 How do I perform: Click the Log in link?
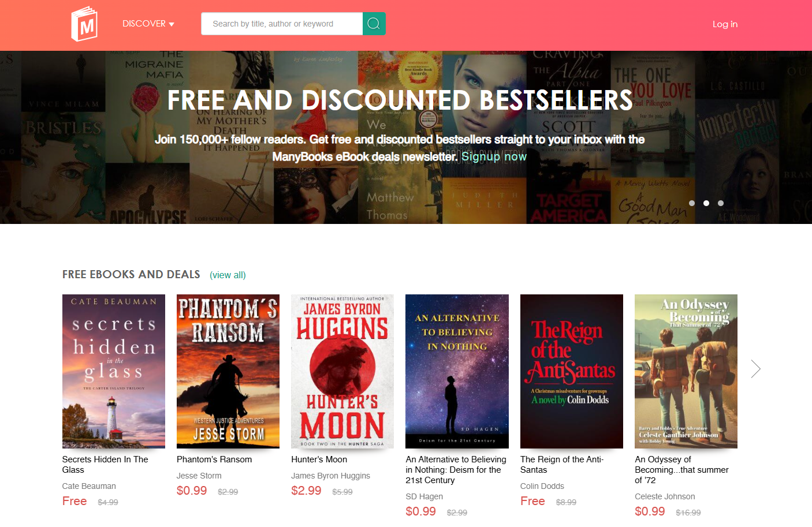(x=725, y=24)
